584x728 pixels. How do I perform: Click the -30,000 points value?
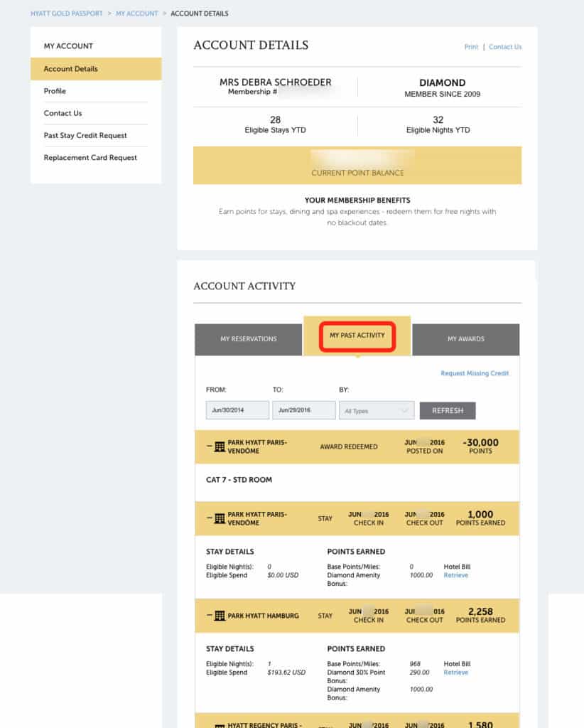[x=480, y=442]
